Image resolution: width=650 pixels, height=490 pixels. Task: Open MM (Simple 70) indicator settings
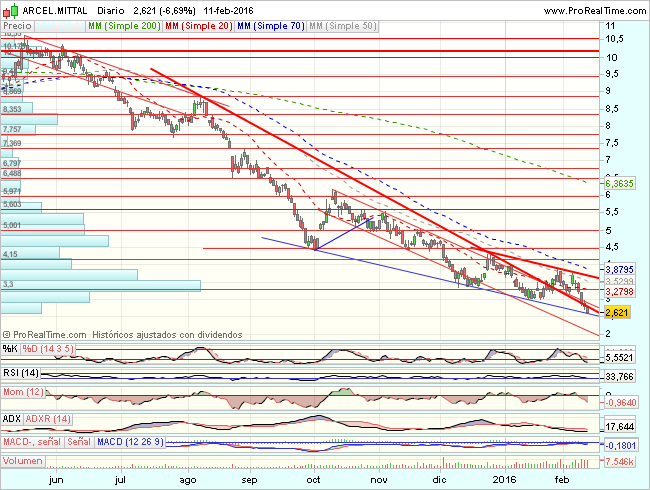270,26
